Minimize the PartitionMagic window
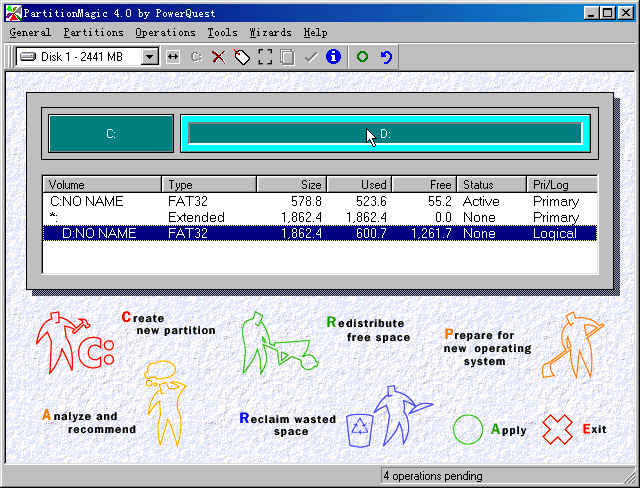The width and height of the screenshot is (640, 488). (591, 13)
